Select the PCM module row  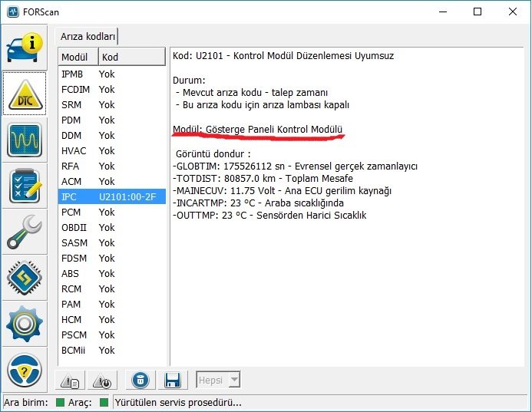point(111,212)
